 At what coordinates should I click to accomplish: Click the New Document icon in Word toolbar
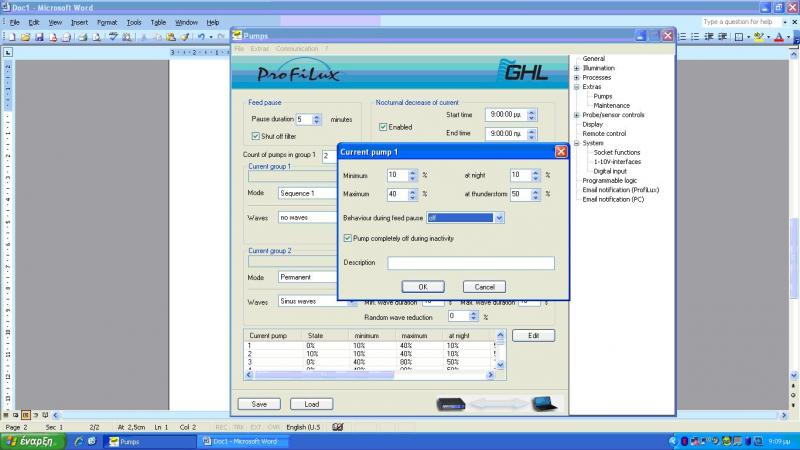12,37
